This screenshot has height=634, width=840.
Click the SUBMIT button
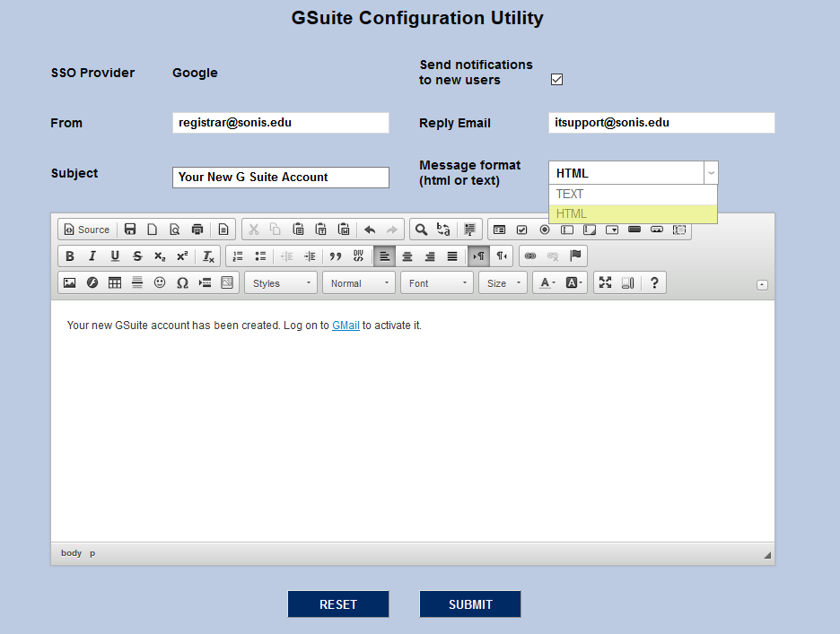[x=470, y=604]
